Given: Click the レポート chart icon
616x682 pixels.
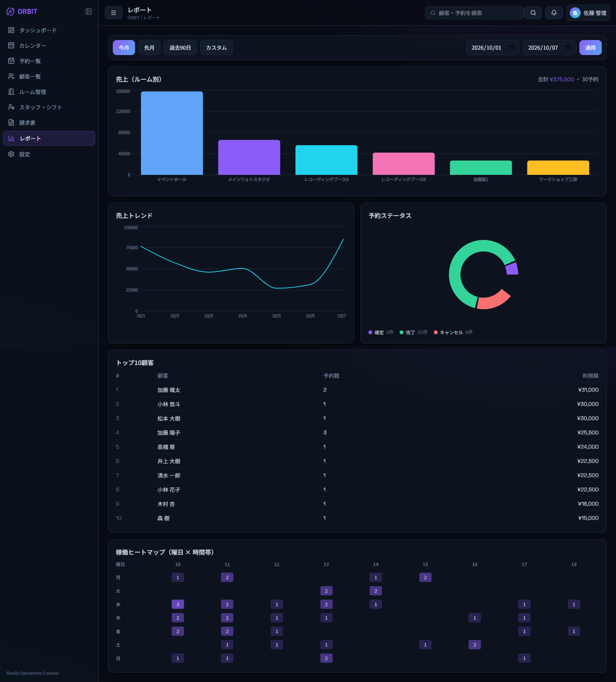Looking at the screenshot, I should tap(12, 138).
